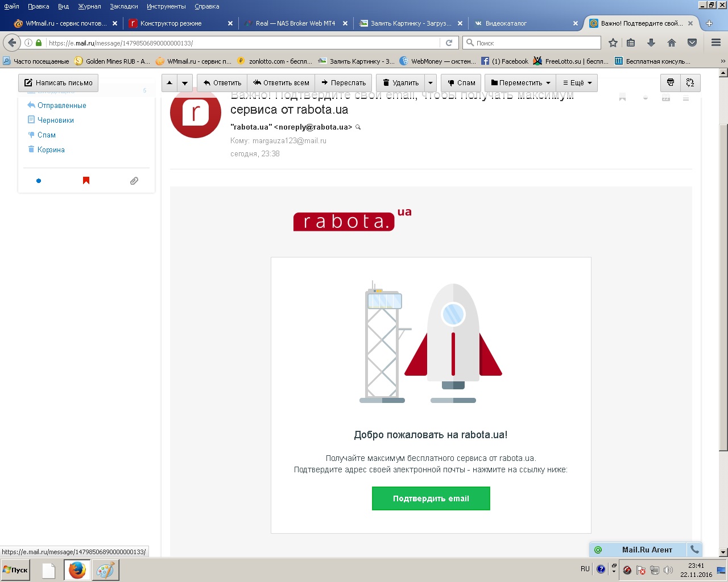Show more bookmarks with the chevron
Image resolution: width=728 pixels, height=582 pixels.
coord(723,61)
